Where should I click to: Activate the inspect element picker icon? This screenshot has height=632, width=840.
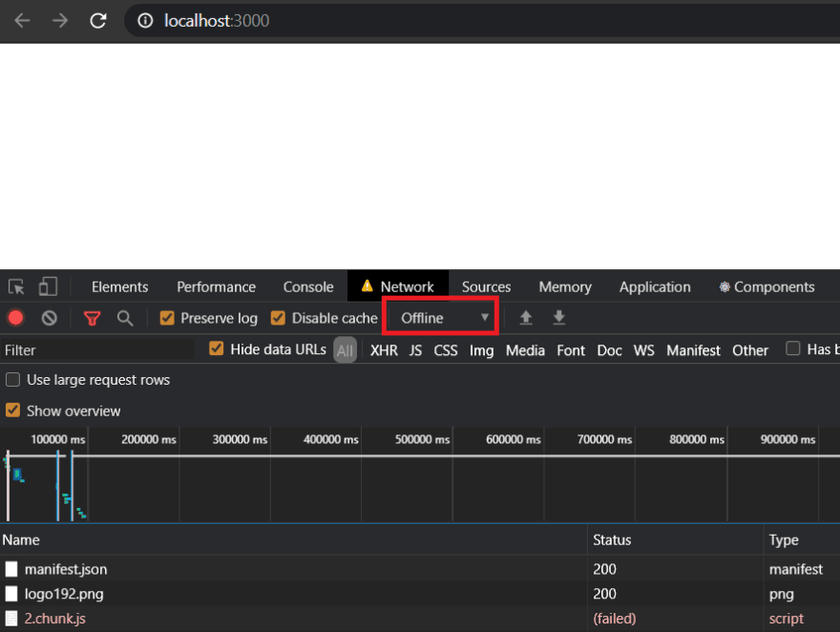(x=16, y=287)
